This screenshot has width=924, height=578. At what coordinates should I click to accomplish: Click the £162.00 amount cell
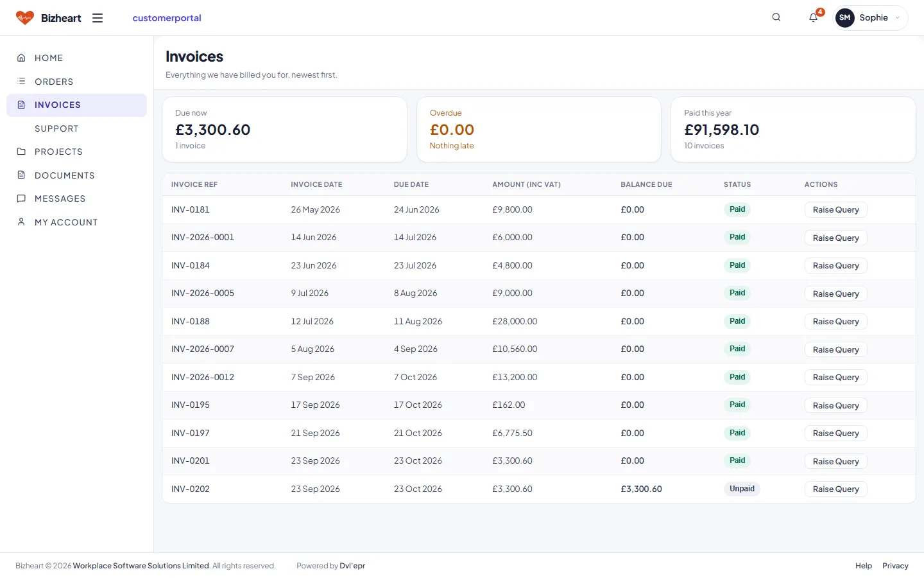(x=508, y=405)
